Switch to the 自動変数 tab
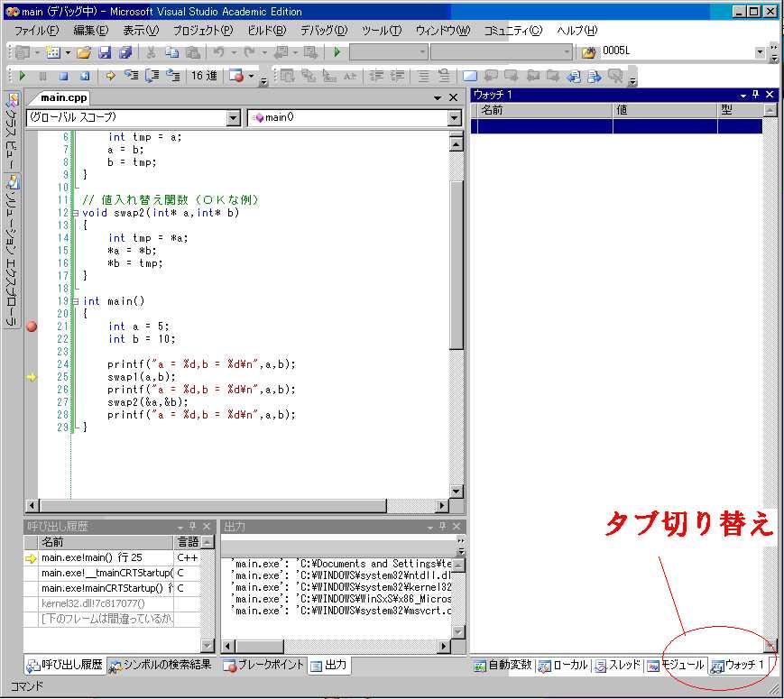This screenshot has width=784, height=699. 503,666
